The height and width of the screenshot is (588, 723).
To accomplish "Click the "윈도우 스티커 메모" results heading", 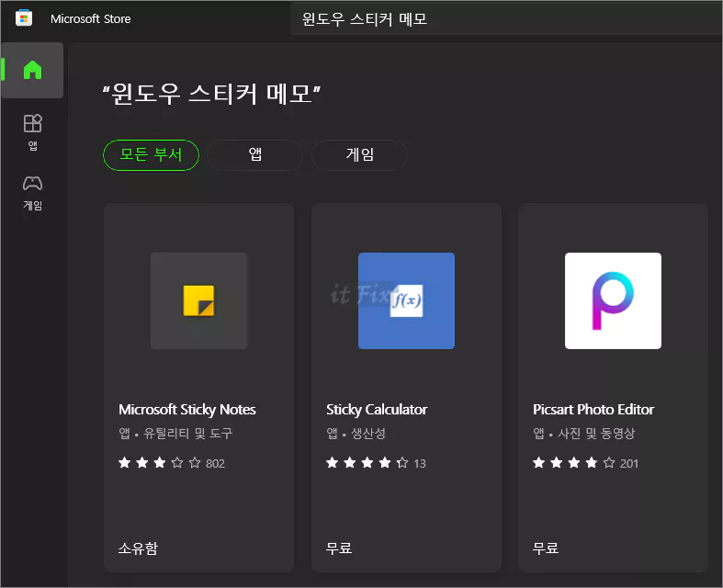I will point(211,94).
